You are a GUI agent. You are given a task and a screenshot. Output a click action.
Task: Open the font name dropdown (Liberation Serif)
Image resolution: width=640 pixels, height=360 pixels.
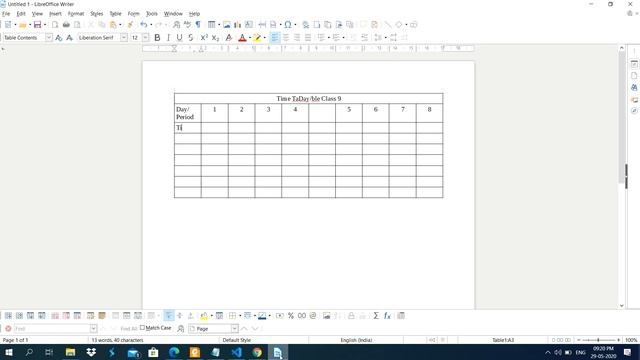click(124, 38)
